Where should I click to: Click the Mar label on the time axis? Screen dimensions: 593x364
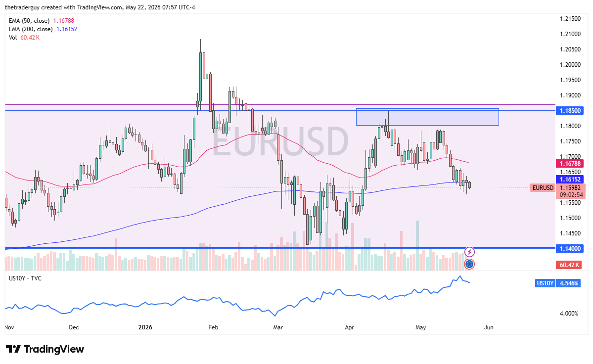278,327
